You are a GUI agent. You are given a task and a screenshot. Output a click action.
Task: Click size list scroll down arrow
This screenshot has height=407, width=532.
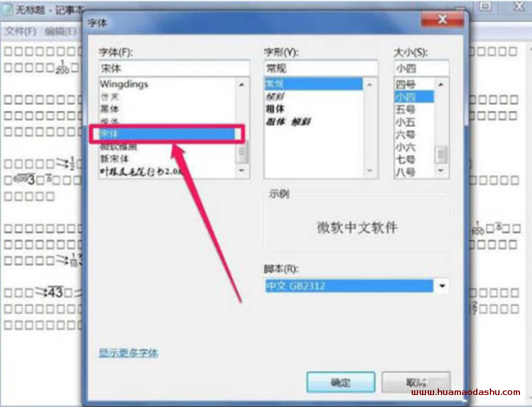(441, 171)
